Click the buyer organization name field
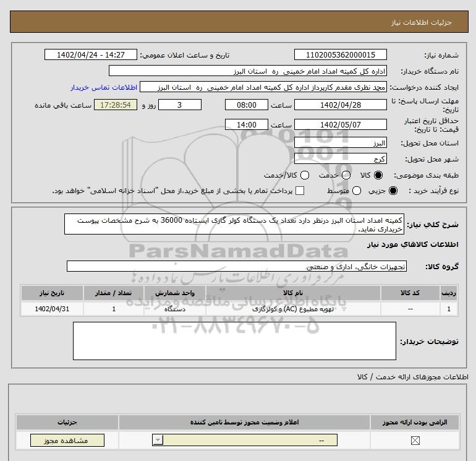 (248, 71)
